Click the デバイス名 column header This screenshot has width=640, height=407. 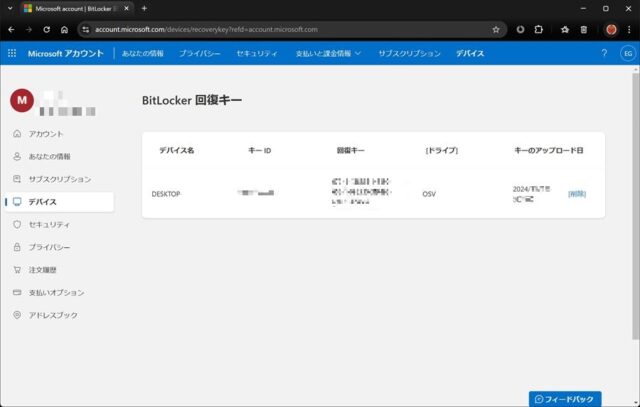click(x=177, y=151)
